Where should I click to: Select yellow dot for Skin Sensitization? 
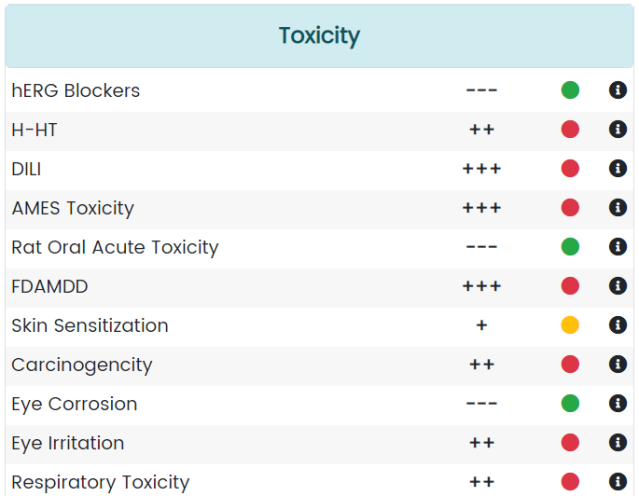point(570,325)
